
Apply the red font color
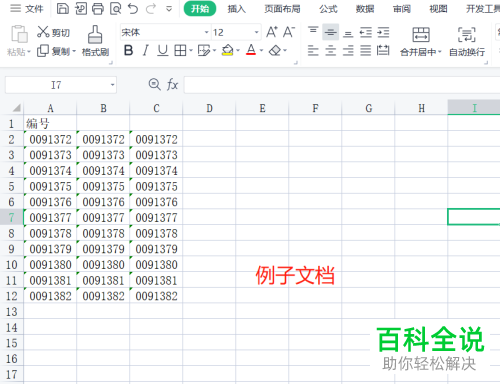[251, 50]
